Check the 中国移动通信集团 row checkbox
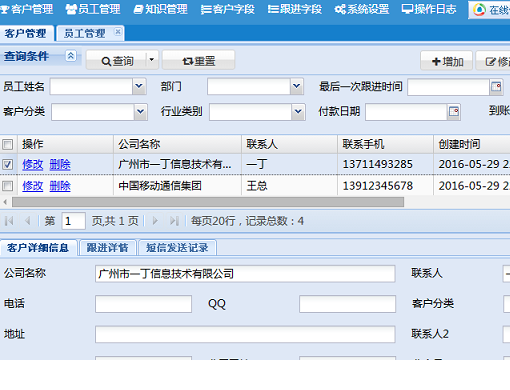Screen dimensions: 510x390 pyautogui.click(x=7, y=186)
